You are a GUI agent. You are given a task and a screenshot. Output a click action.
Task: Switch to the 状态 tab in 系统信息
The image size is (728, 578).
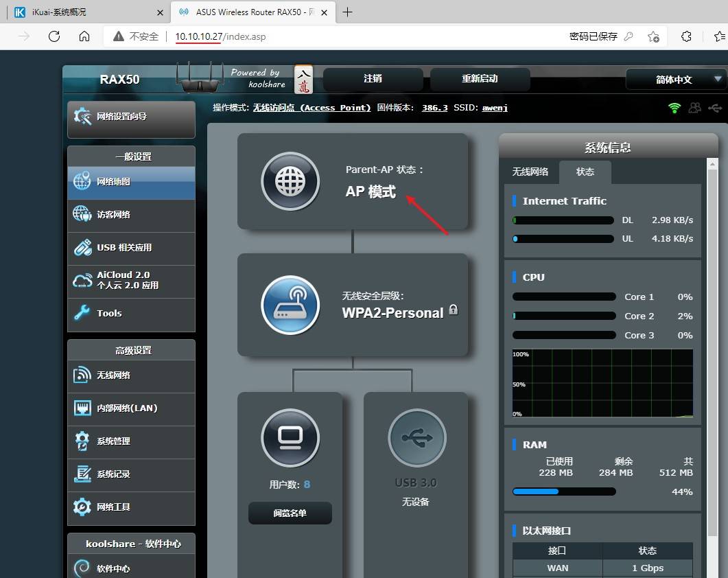pyautogui.click(x=585, y=172)
